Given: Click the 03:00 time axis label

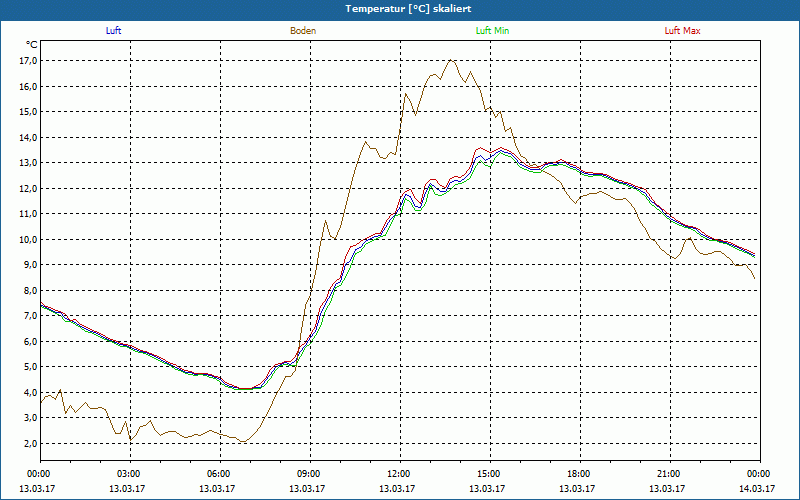Looking at the screenshot, I should [130, 474].
